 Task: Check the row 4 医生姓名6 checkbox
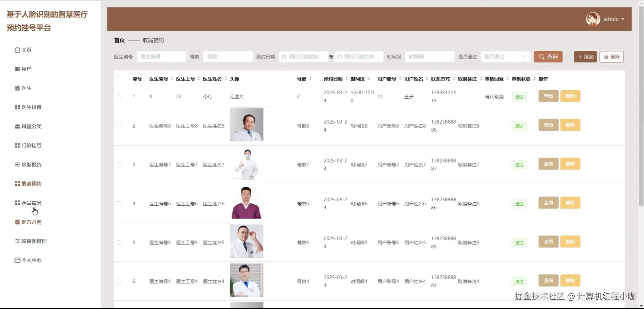pos(118,204)
